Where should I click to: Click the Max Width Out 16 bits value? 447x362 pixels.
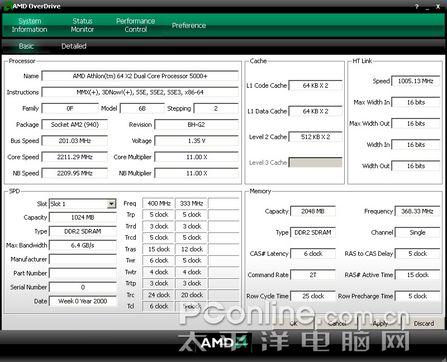tap(416, 123)
